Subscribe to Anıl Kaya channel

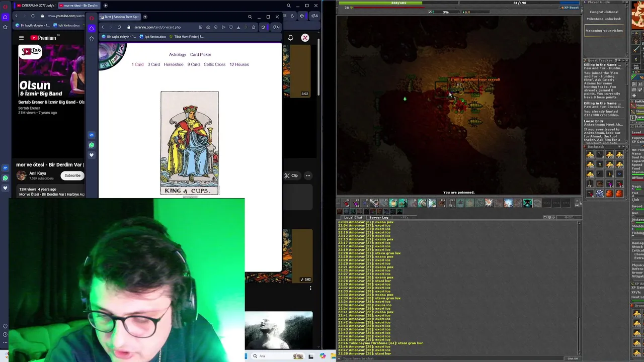[72, 175]
